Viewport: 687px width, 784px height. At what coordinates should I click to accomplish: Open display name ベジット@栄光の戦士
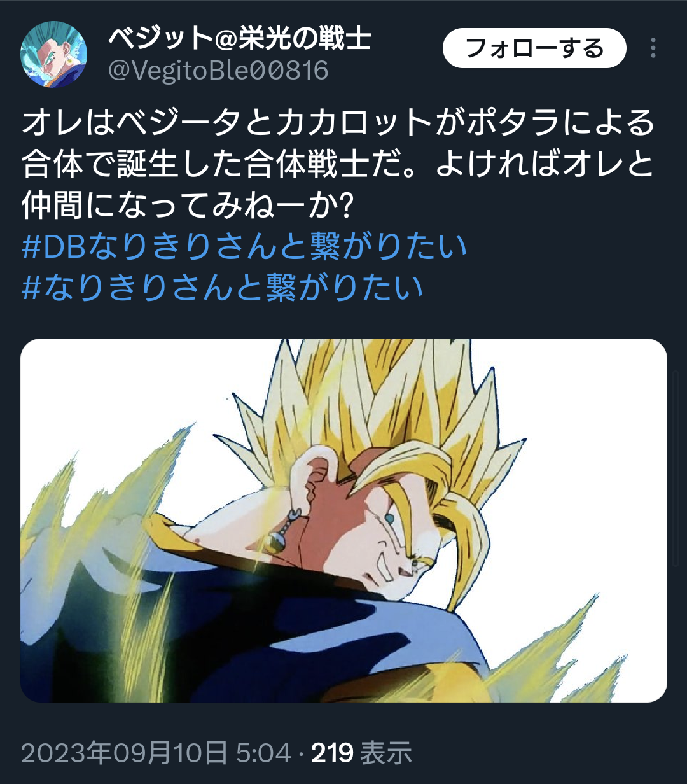(x=239, y=39)
